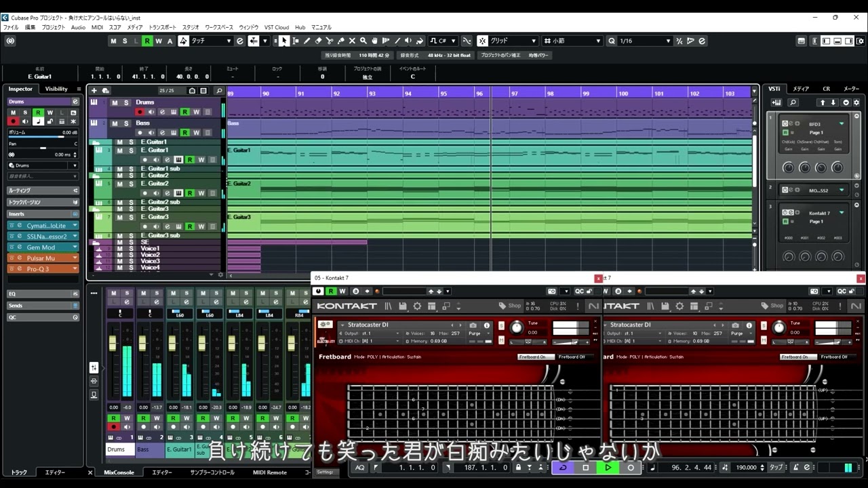The width and height of the screenshot is (868, 488).
Task: Expand the ルーティング inspector section
Action: coord(43,190)
